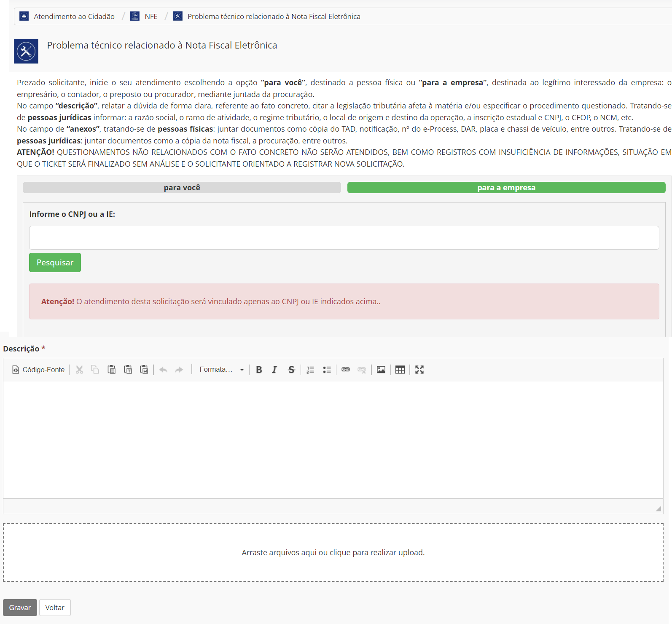Insert a bulleted list

(327, 370)
